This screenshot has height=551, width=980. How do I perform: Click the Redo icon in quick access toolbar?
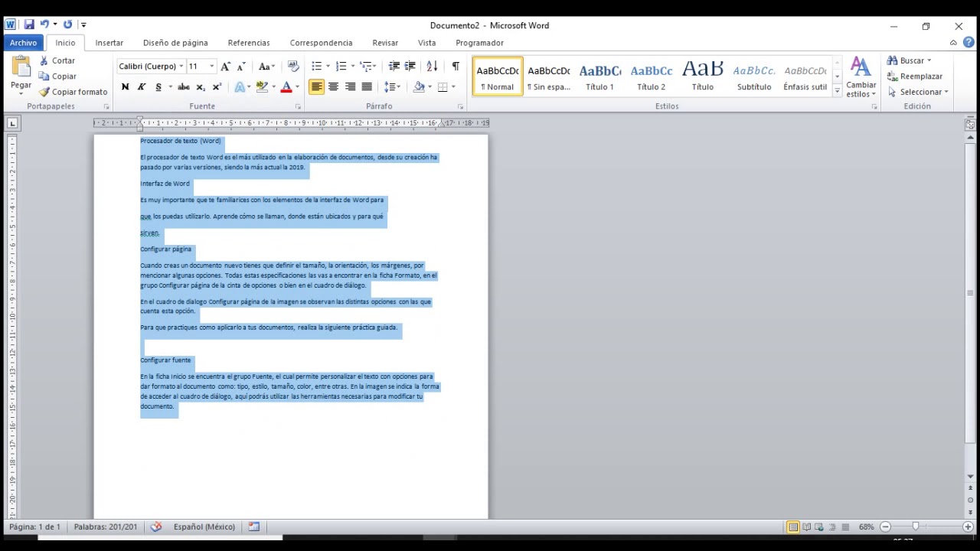[x=67, y=24]
